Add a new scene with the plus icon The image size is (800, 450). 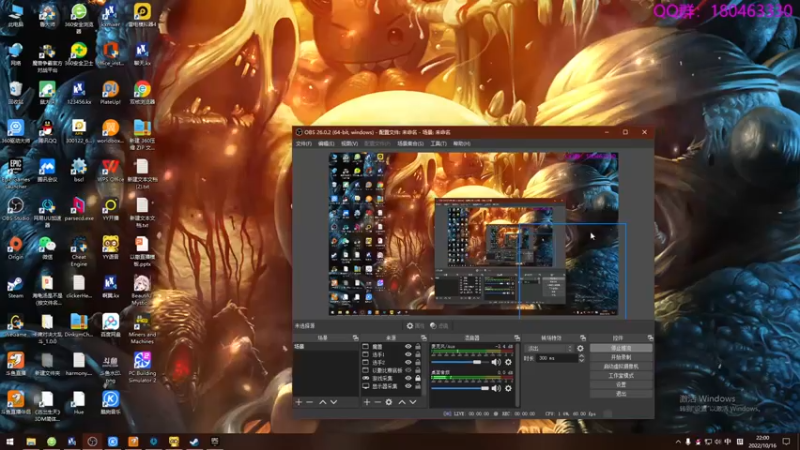299,403
